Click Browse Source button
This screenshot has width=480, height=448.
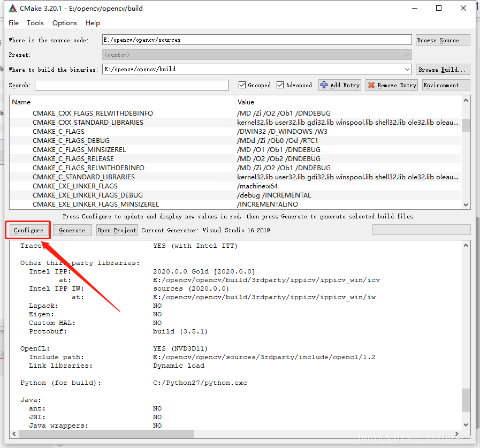pyautogui.click(x=443, y=40)
